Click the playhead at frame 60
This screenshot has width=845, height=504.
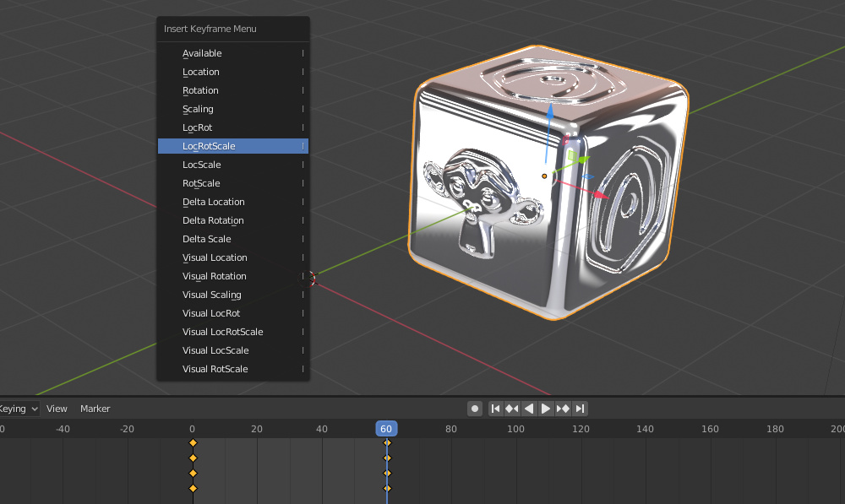[x=386, y=429]
